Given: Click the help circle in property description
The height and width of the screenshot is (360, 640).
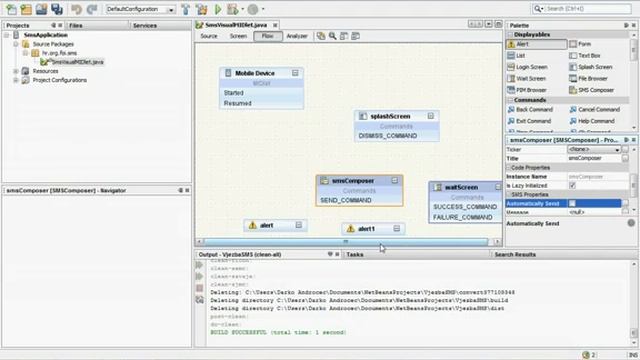Looking at the screenshot, I should tap(631, 223).
